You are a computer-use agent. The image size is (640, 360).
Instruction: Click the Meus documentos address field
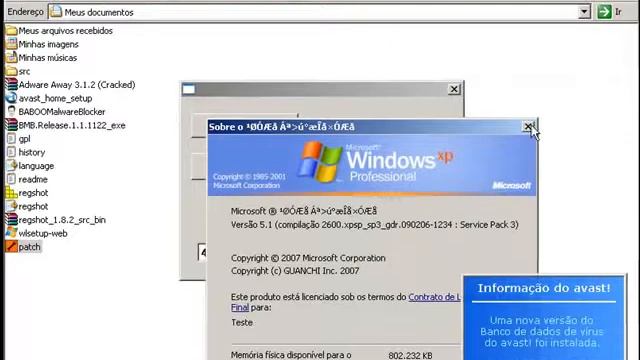pos(320,12)
